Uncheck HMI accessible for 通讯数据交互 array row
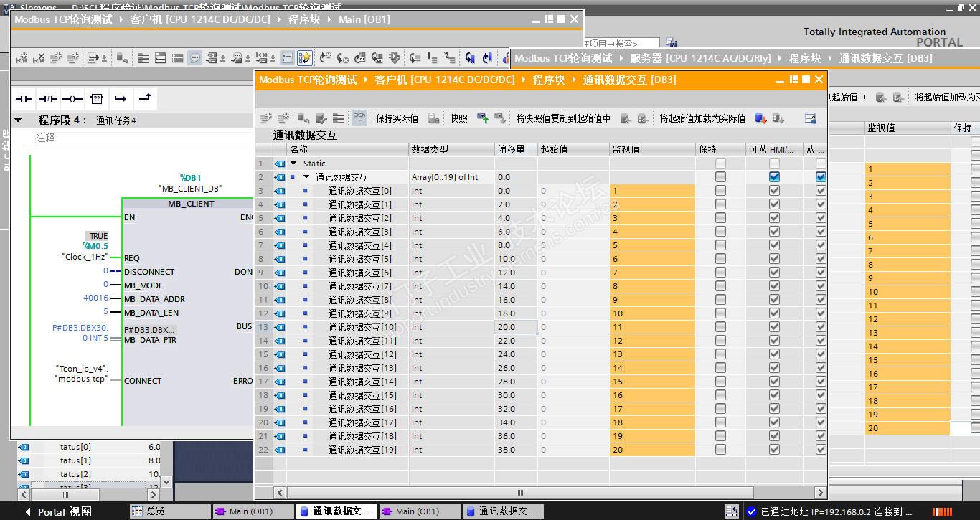980x520 pixels. (x=774, y=177)
